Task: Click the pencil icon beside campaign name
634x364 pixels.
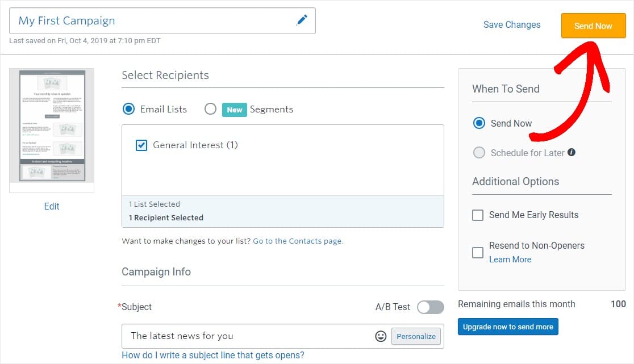Action: [x=302, y=20]
